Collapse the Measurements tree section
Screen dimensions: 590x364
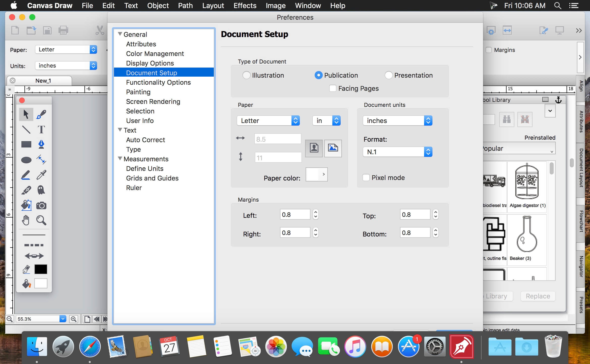pos(120,159)
